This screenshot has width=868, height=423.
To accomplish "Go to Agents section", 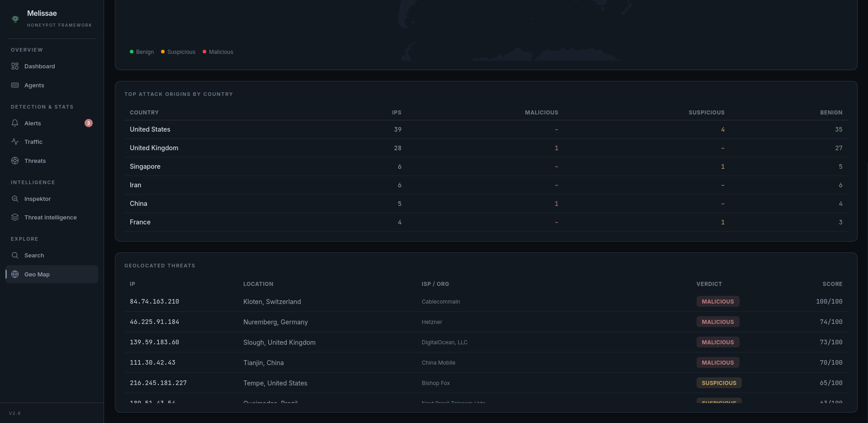I will click(x=52, y=85).
